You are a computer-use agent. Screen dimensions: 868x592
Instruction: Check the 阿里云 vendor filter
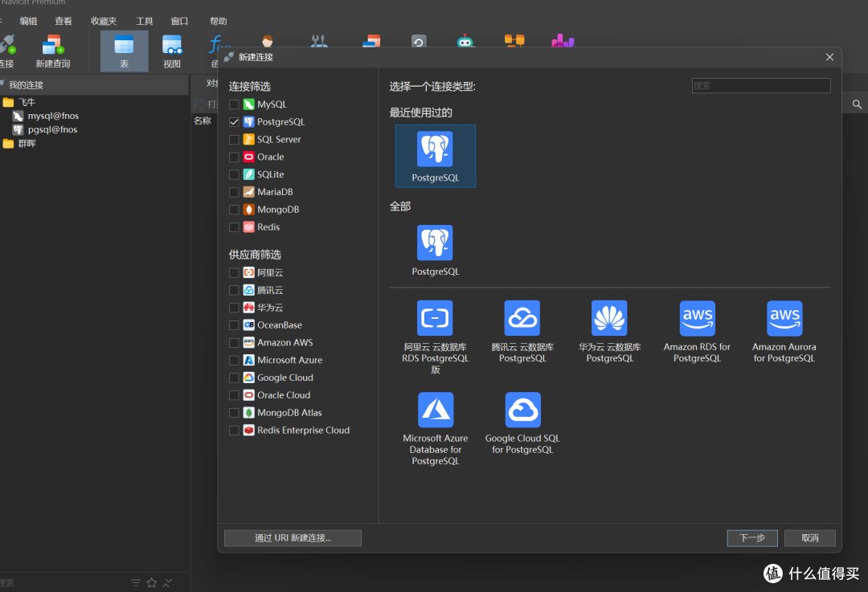click(234, 273)
